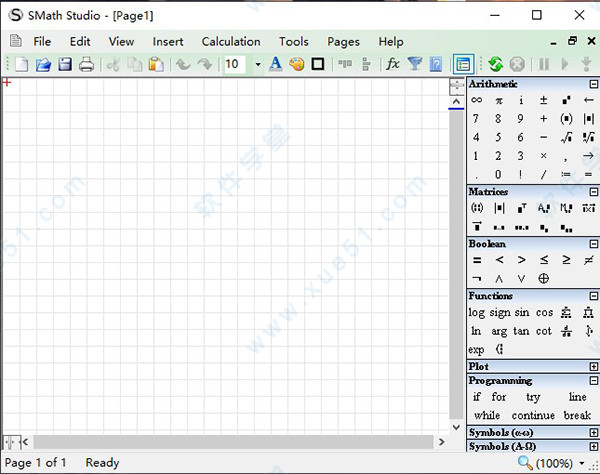Insert the pi constant from Arithmetic
Image resolution: width=600 pixels, height=474 pixels.
(x=499, y=101)
